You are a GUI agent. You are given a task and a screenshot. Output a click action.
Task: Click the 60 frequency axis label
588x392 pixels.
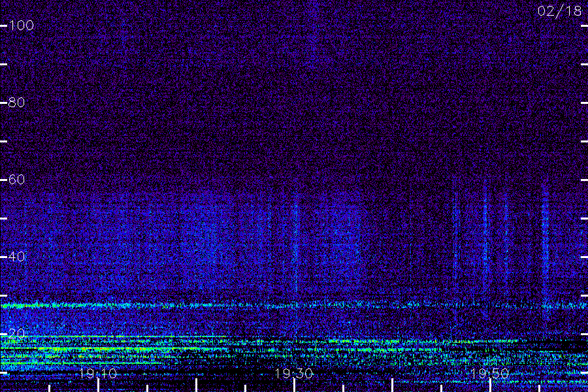coord(16,179)
